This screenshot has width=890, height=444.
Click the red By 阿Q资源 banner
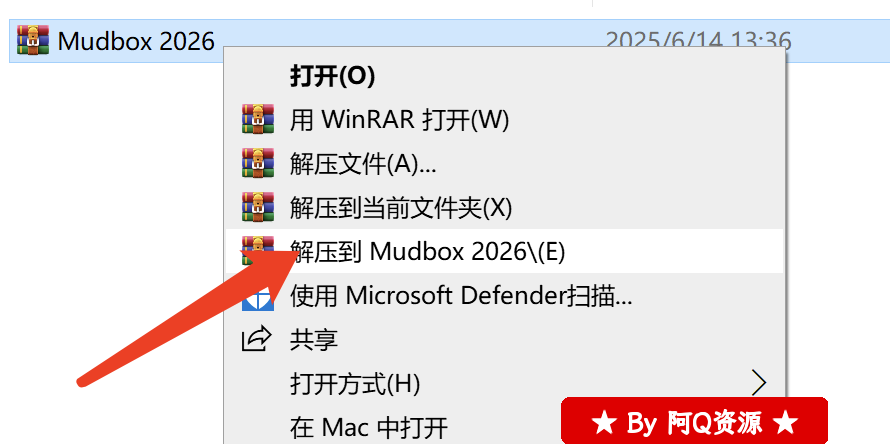[x=694, y=421]
